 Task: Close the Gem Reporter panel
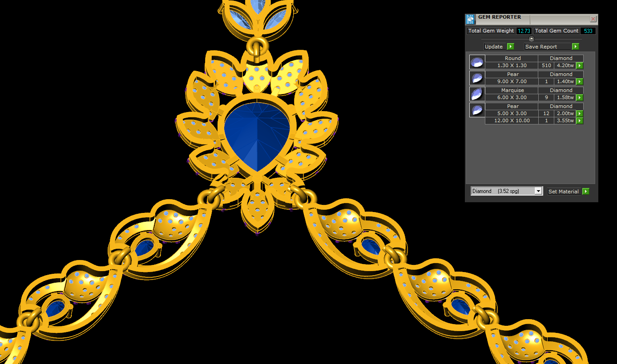point(593,19)
